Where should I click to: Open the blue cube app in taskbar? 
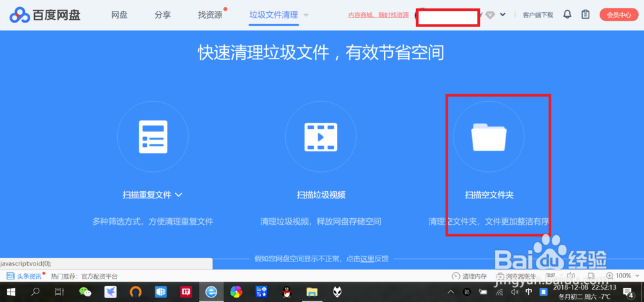tap(160, 292)
